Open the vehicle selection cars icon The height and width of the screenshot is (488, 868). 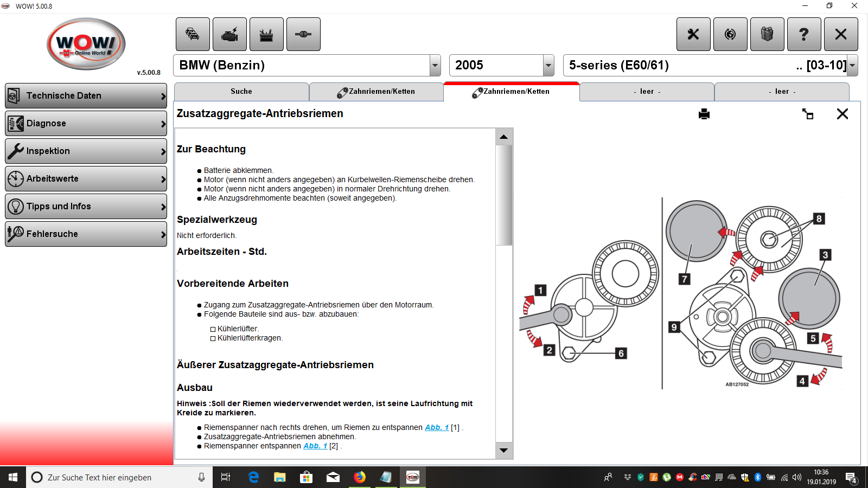193,34
